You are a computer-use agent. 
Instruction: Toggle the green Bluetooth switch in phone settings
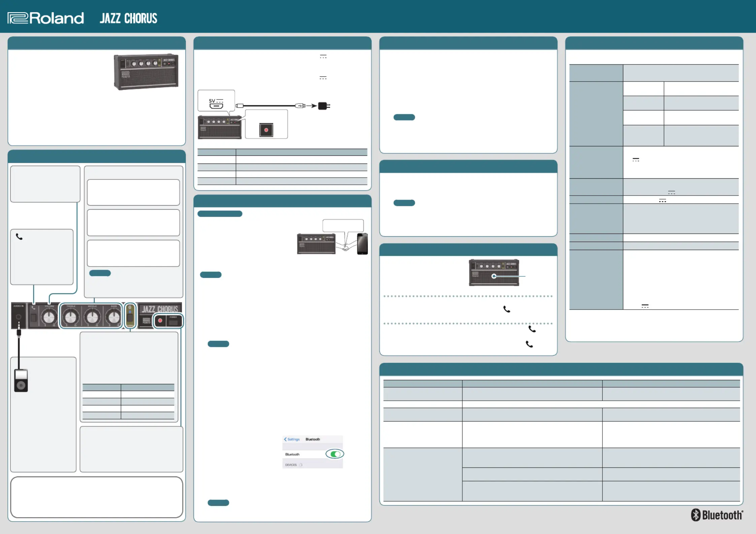[x=335, y=454]
